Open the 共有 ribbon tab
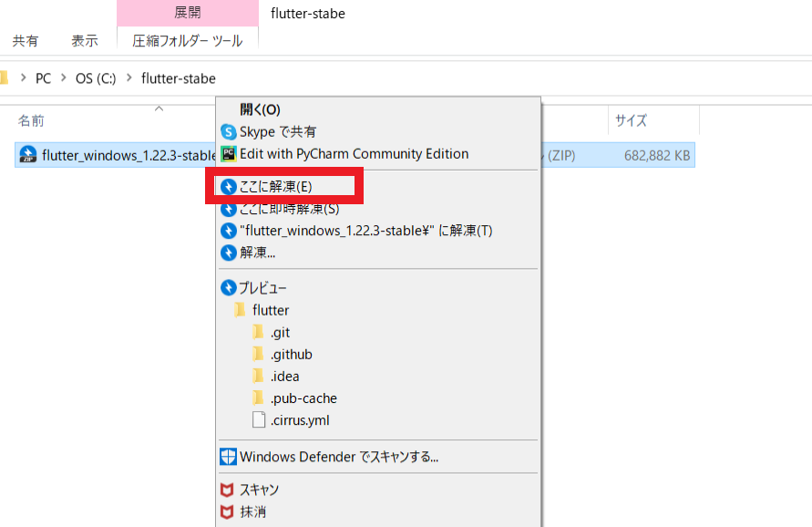 [26, 41]
